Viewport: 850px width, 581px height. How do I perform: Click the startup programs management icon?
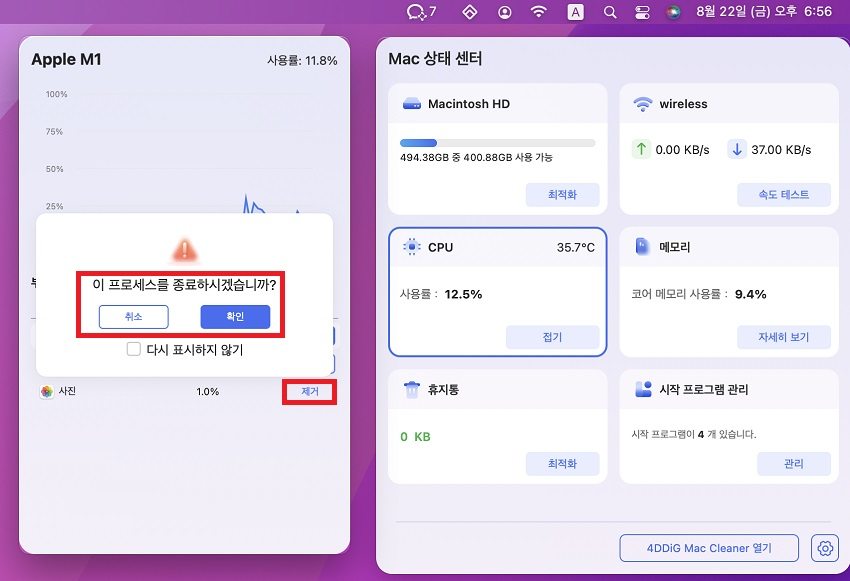[643, 389]
